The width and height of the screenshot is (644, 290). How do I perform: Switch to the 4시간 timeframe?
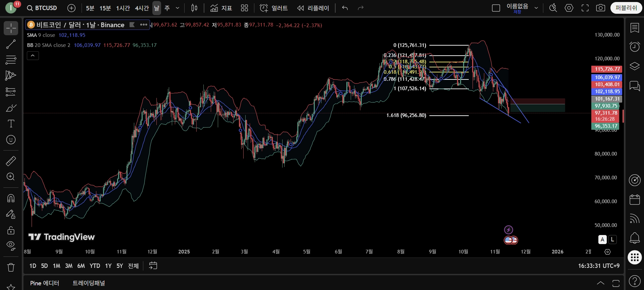click(x=142, y=8)
